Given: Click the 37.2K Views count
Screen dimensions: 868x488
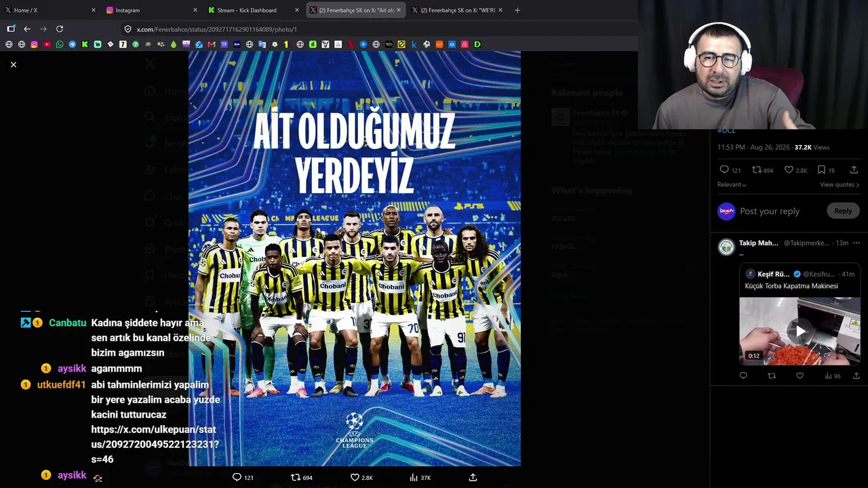Looking at the screenshot, I should pos(812,147).
